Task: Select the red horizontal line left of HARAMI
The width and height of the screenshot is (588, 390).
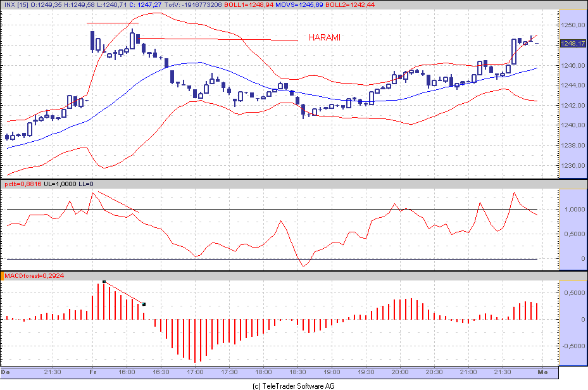Action: 218,39
